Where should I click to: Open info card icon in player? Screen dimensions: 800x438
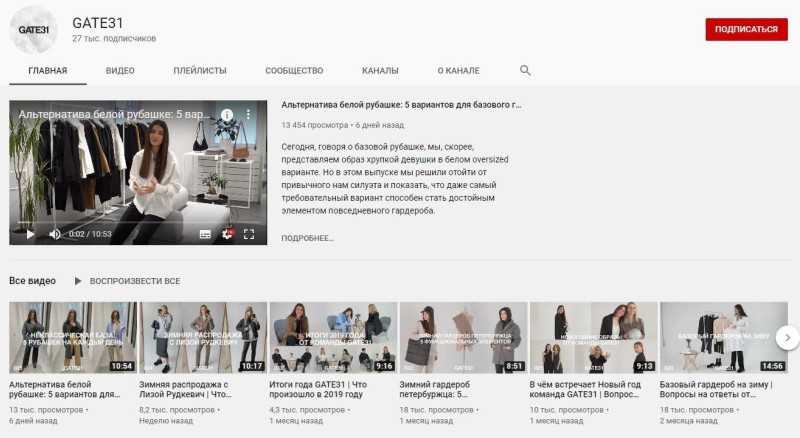(227, 115)
